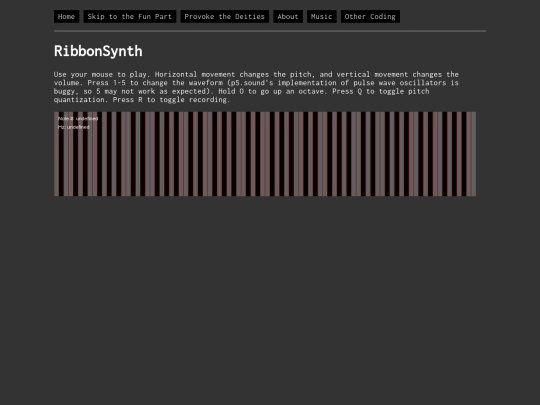Open the Music section
This screenshot has height=405, width=540.
(322, 17)
